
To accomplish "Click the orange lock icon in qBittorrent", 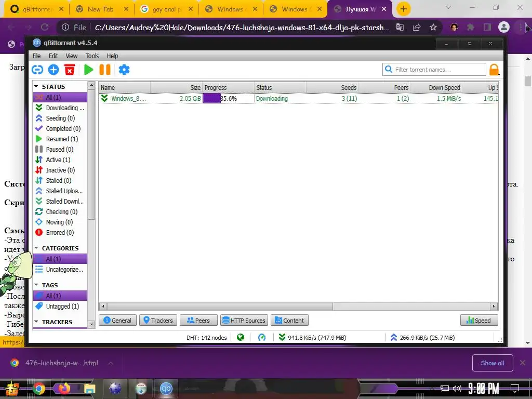I will tap(494, 70).
